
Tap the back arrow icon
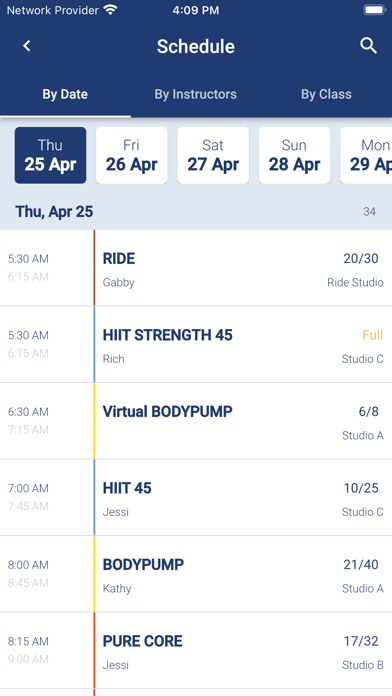(x=27, y=46)
